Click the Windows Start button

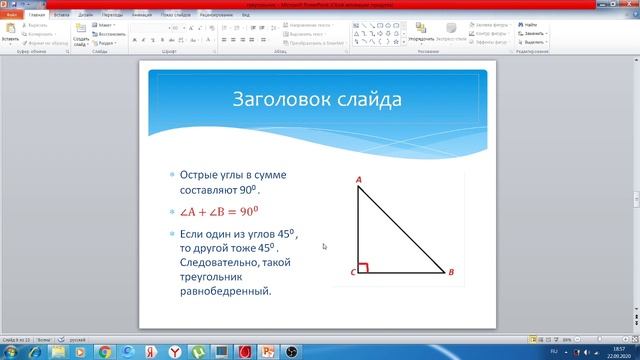(x=10, y=352)
